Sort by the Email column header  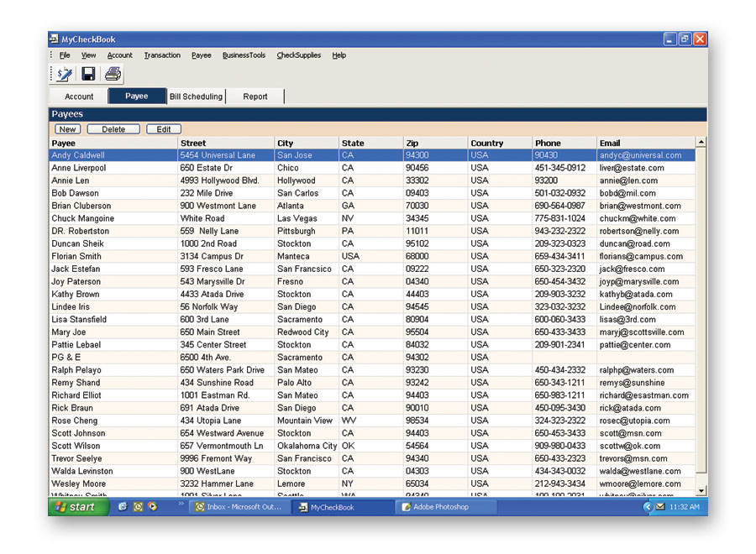(x=646, y=143)
